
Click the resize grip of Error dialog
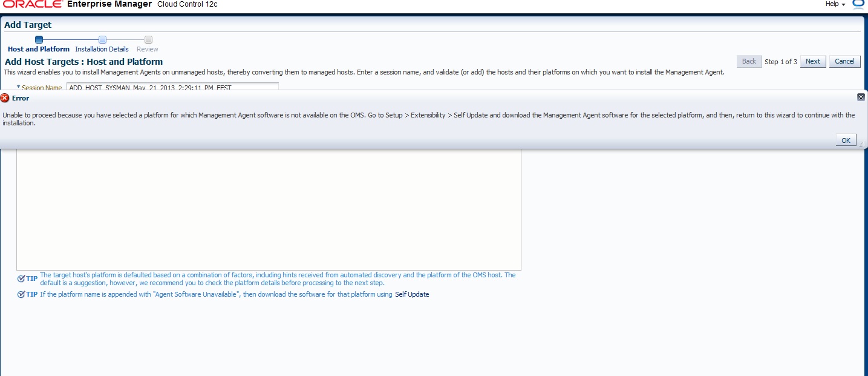[861, 145]
